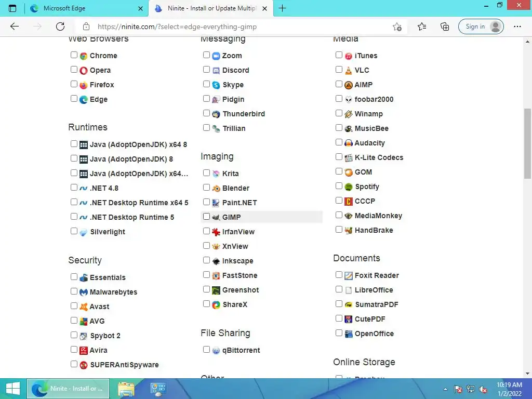Add this page to favorites

pos(397,26)
